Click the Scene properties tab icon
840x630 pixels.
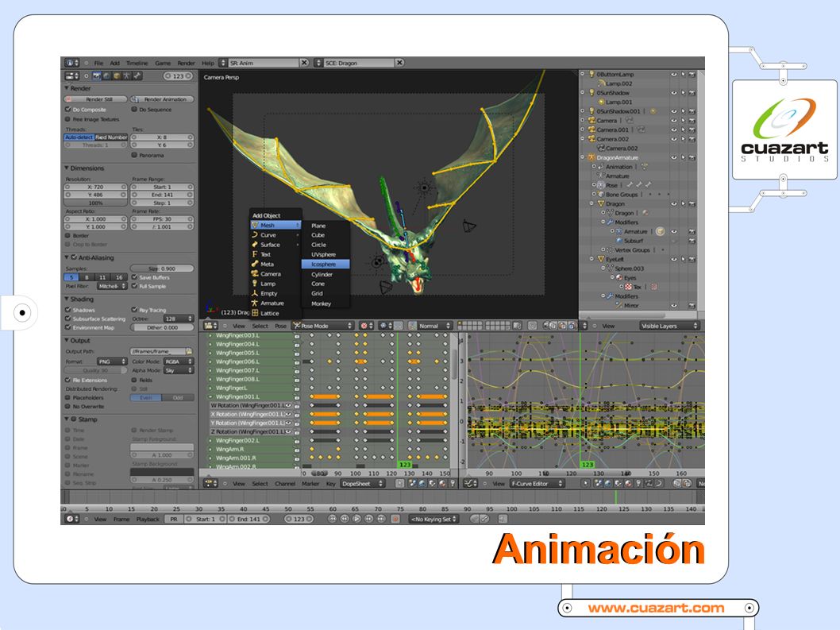106,76
